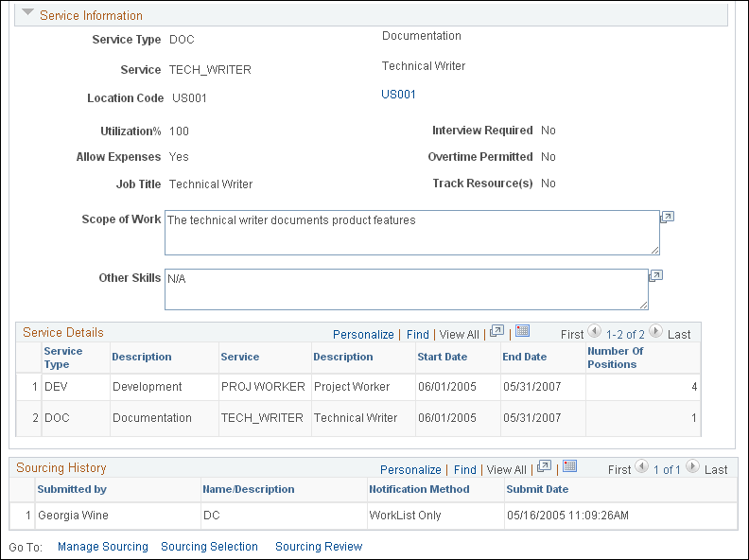Open Other Skills pop-out editor icon
The height and width of the screenshot is (560, 749).
pyautogui.click(x=655, y=275)
